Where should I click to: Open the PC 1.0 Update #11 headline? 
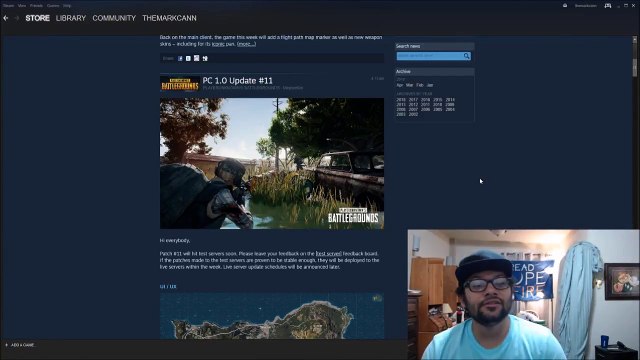[238, 80]
